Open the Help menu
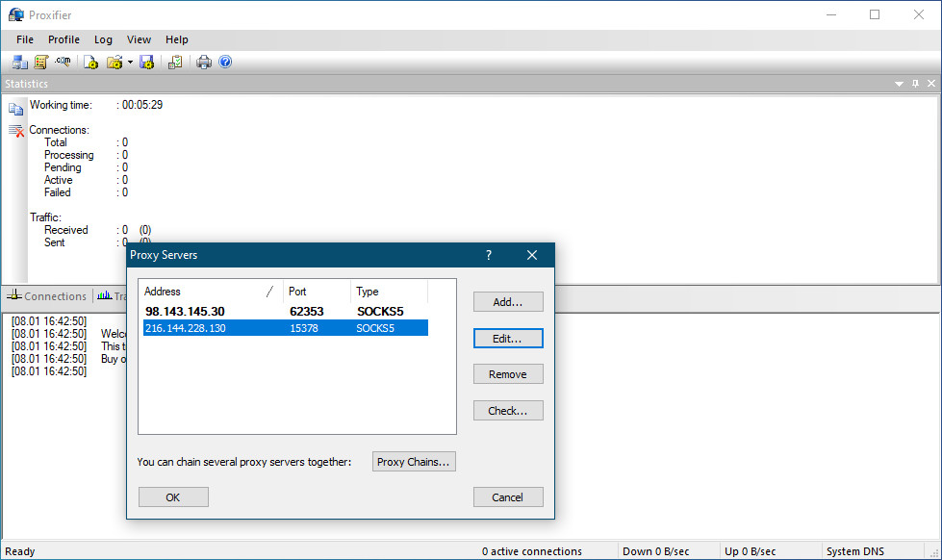The height and width of the screenshot is (560, 942). [177, 39]
